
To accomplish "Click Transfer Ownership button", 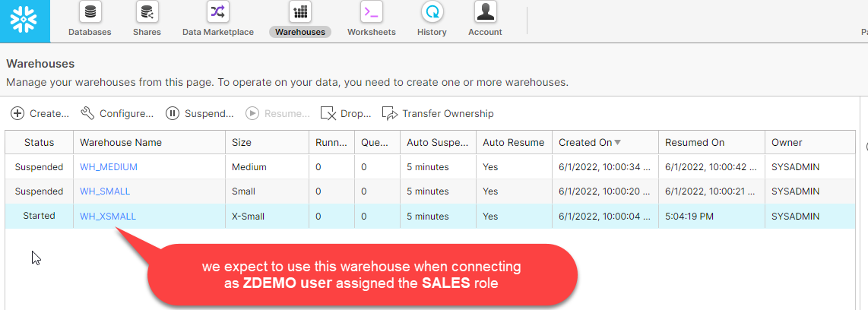I will click(x=438, y=113).
